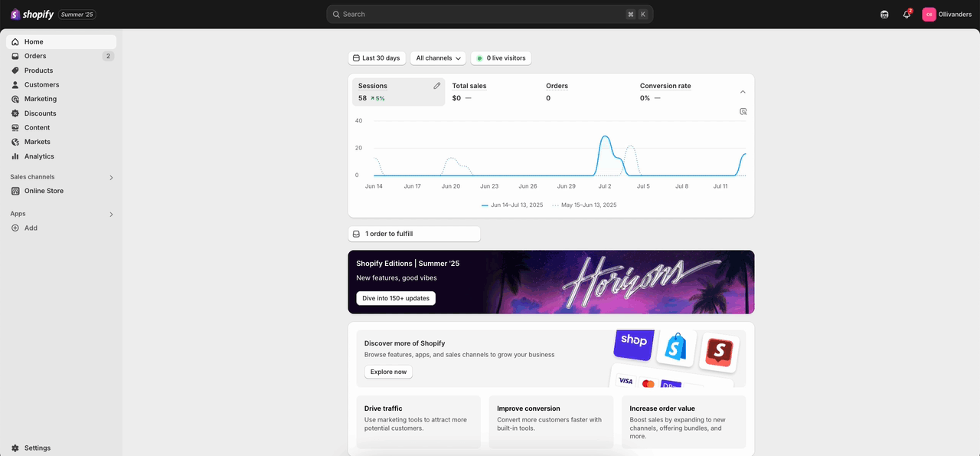Click the Markets globe icon

point(15,142)
